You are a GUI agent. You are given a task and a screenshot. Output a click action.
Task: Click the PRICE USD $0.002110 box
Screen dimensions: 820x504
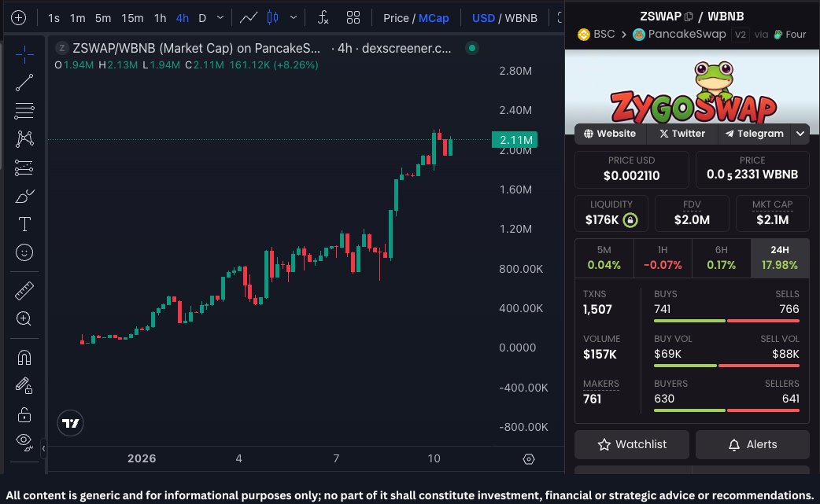pyautogui.click(x=632, y=169)
